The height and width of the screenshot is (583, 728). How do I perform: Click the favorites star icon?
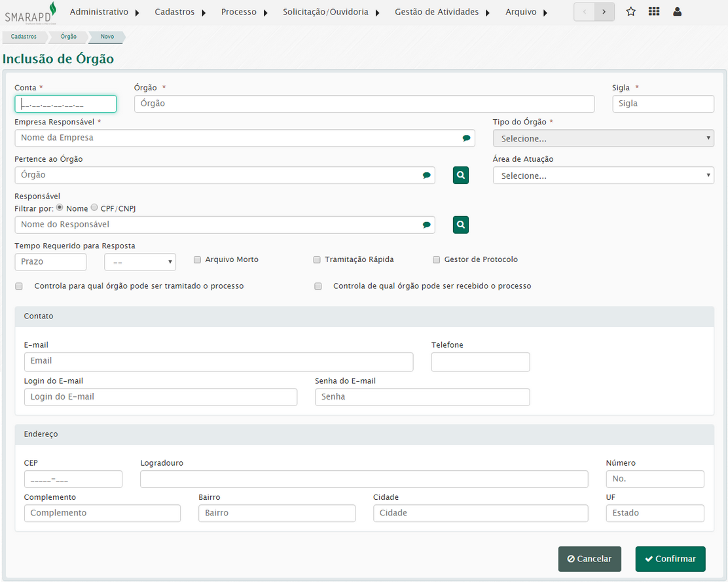pos(630,12)
